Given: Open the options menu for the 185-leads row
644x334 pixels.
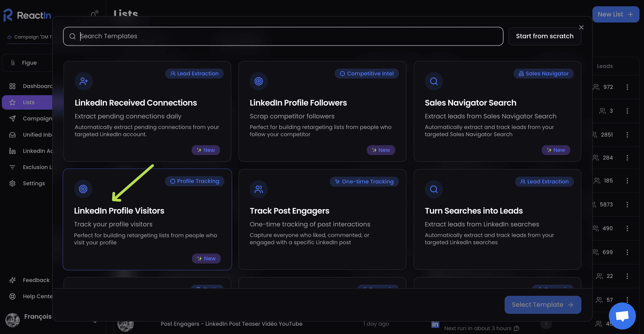Looking at the screenshot, I should pyautogui.click(x=627, y=181).
